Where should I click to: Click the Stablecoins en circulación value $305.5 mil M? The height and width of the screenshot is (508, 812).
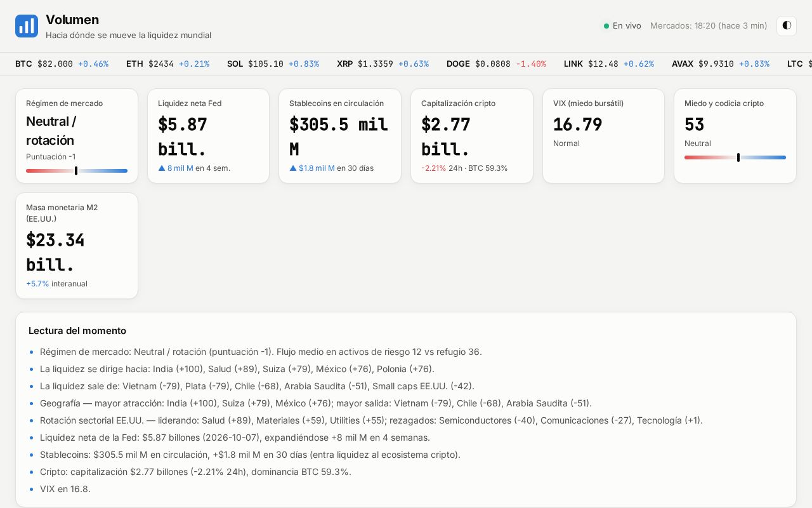coord(339,137)
